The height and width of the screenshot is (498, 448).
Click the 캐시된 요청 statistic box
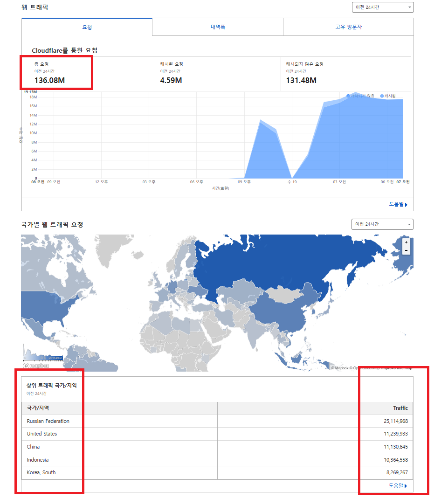[217, 74]
